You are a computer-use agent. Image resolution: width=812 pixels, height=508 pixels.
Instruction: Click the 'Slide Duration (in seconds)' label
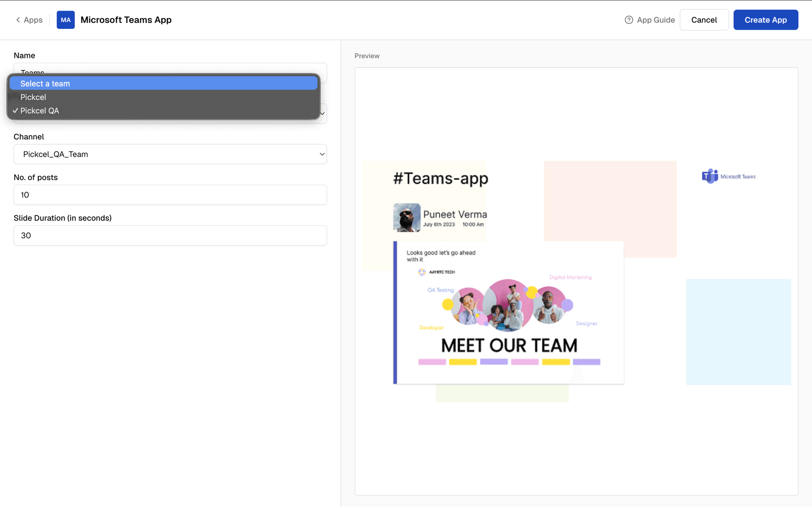pos(63,218)
